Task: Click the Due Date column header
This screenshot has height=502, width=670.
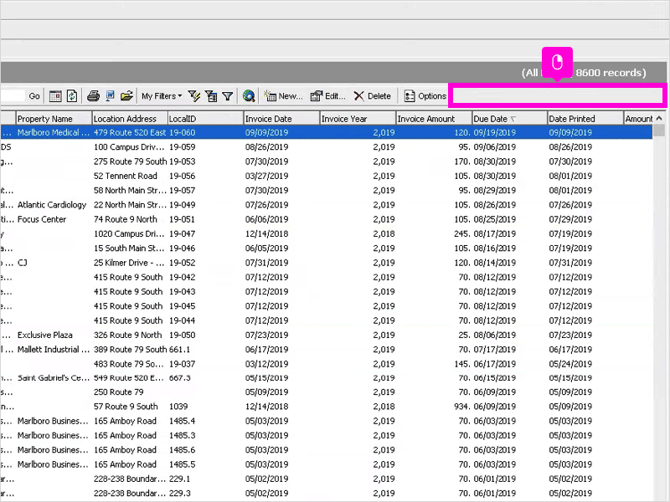Action: tap(509, 118)
